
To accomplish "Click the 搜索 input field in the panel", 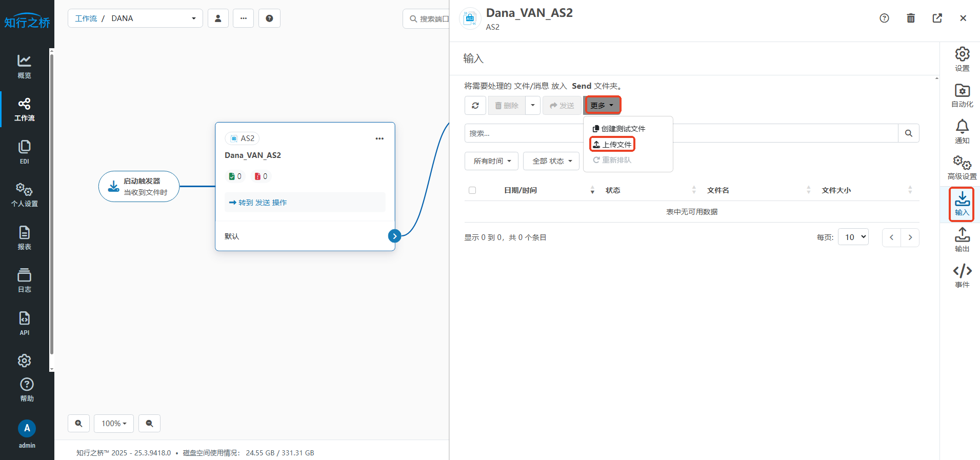I will 523,133.
